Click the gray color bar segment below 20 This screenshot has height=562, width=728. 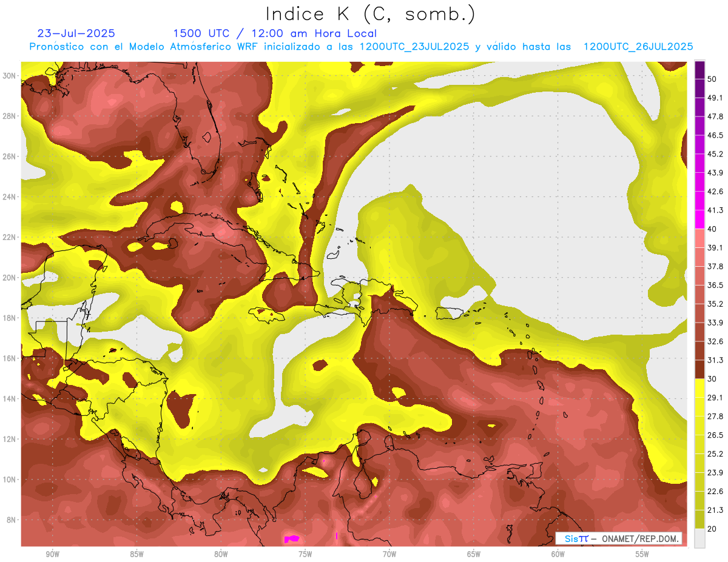point(699,538)
